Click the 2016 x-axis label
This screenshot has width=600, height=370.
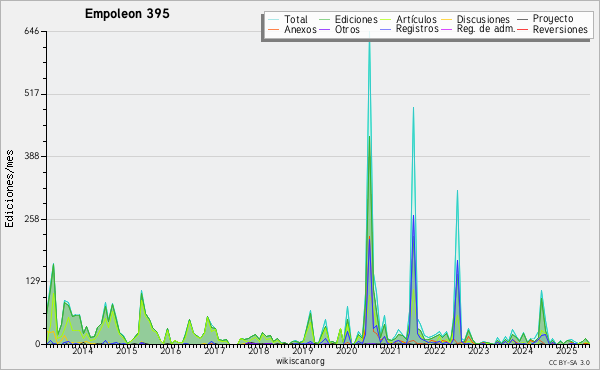[x=171, y=350]
